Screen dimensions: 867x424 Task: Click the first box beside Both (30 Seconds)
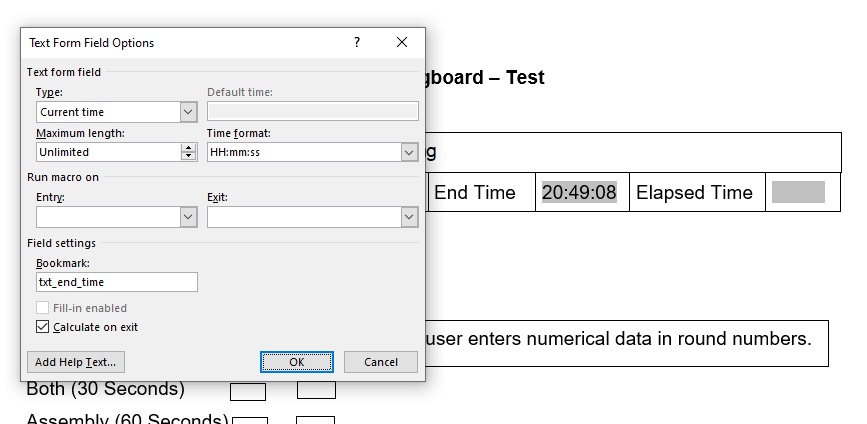coord(248,391)
